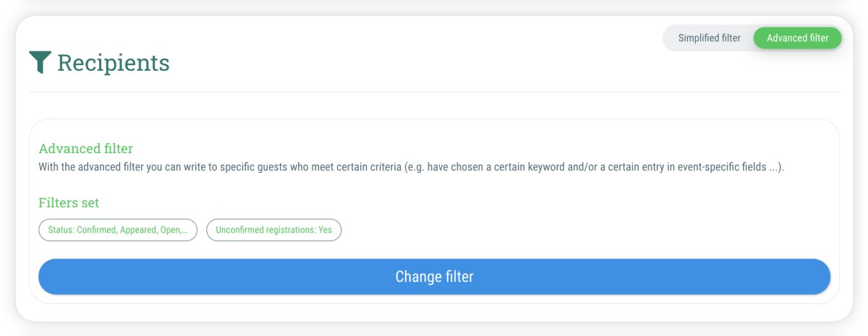Click the truncated ellipsis in the Status chip
Screen dimensions: 868x336
pyautogui.click(x=186, y=230)
